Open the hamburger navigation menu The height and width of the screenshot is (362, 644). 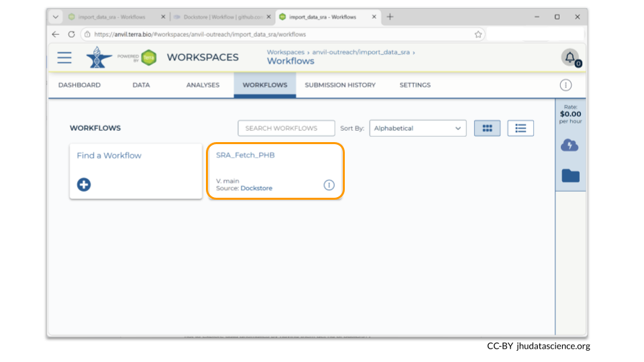64,58
